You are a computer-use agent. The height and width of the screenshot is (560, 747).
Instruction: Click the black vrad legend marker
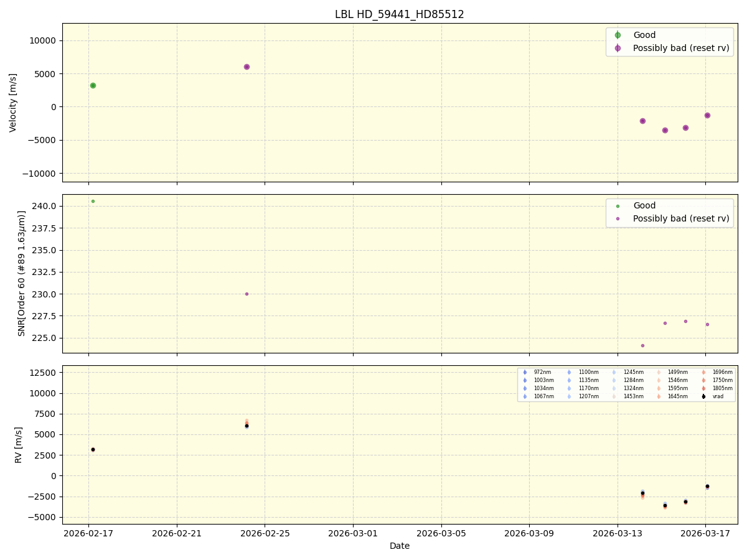pyautogui.click(x=702, y=396)
